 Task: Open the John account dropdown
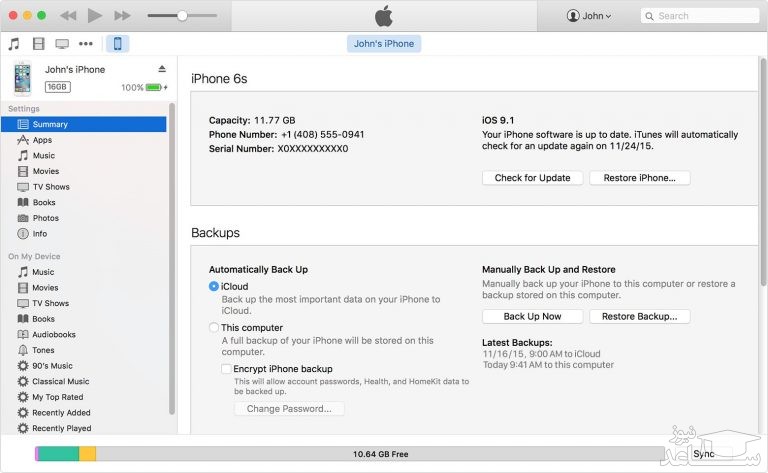(x=589, y=16)
